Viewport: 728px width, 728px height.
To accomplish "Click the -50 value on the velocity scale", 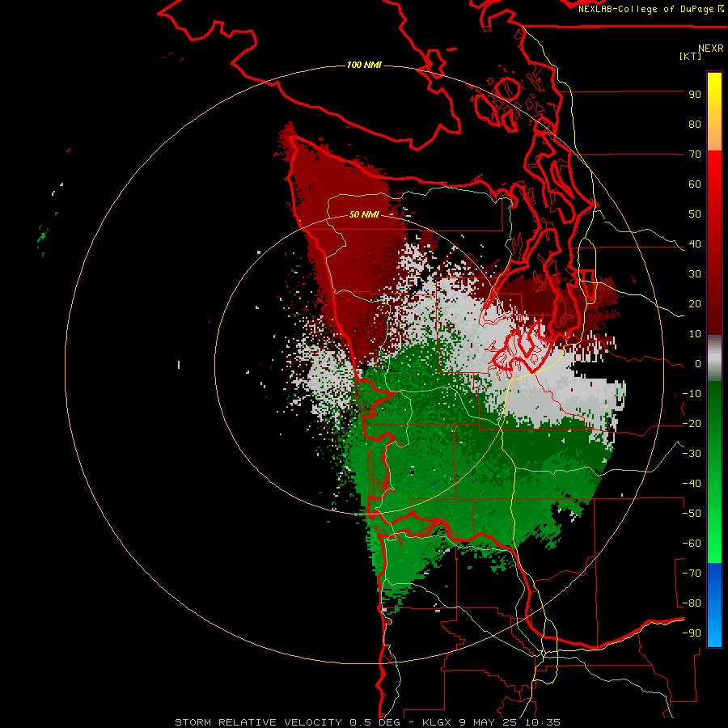I will (x=692, y=514).
